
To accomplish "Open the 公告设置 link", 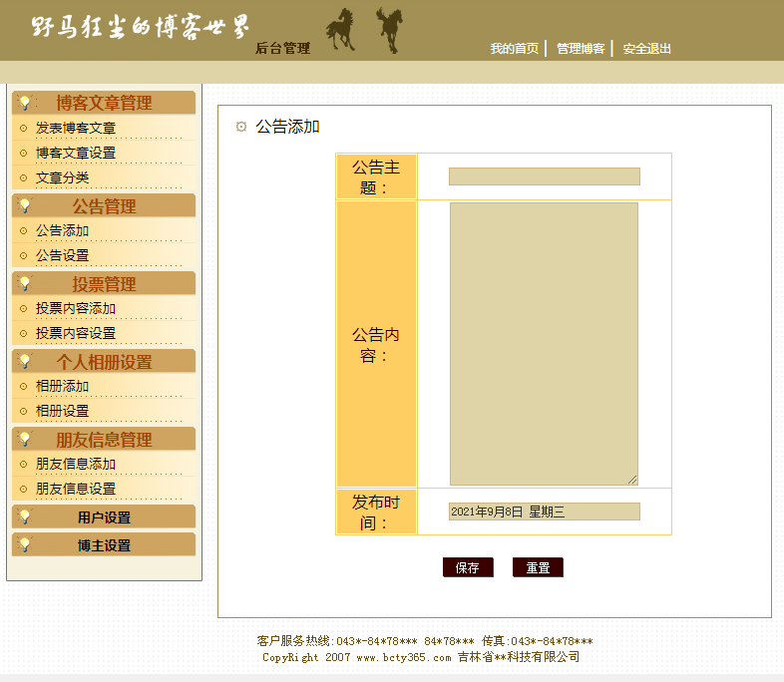I will (x=62, y=256).
